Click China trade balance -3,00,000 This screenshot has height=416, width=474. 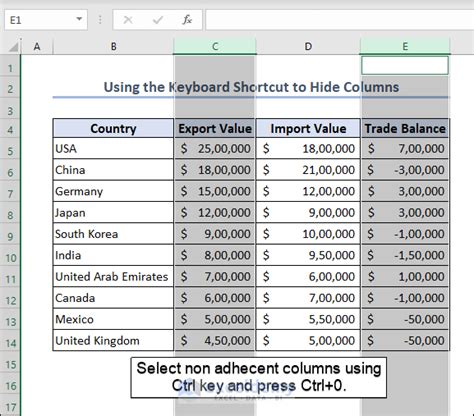[405, 170]
